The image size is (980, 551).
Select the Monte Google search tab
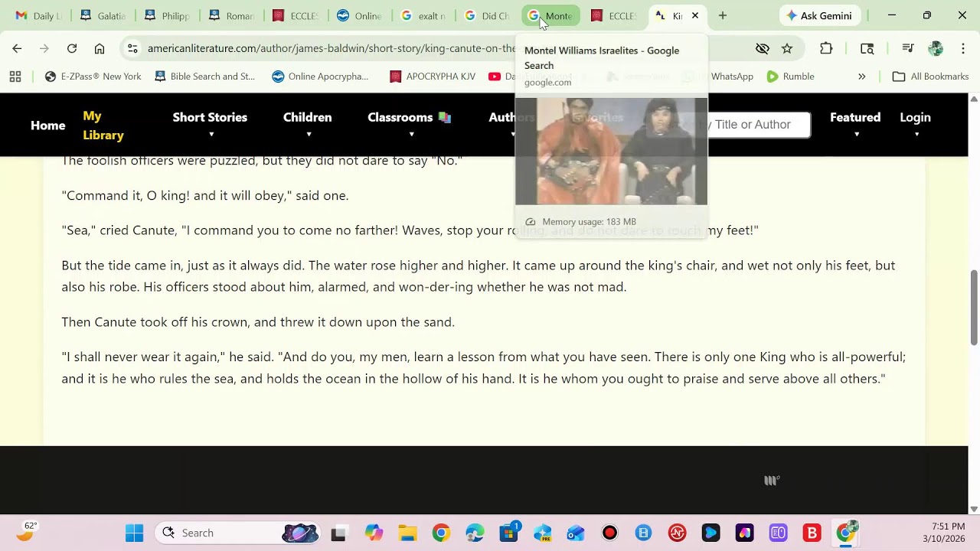point(550,15)
